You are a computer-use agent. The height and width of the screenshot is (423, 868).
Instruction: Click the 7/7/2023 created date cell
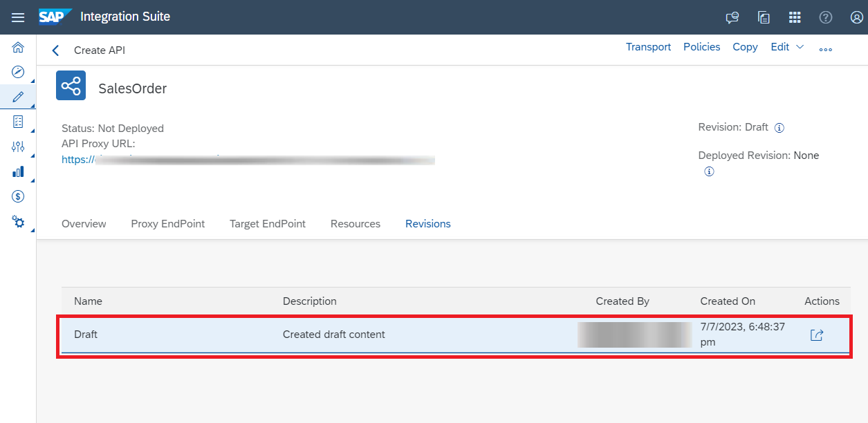pyautogui.click(x=743, y=335)
